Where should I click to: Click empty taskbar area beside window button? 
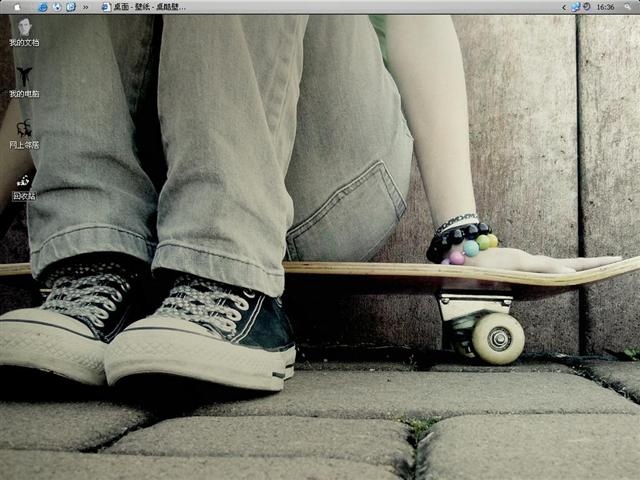(x=367, y=7)
